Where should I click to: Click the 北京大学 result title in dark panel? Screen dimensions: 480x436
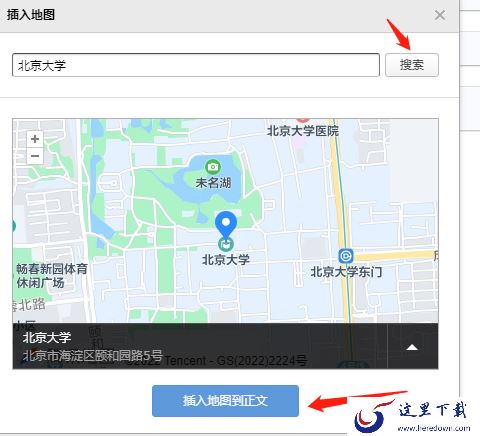47,338
